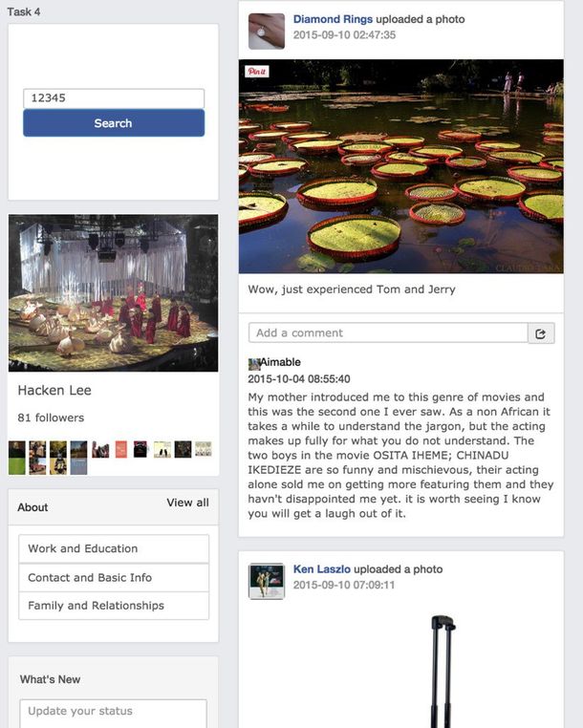Screen dimensions: 583x728
Task: Click View all in About panel
Action: point(187,503)
